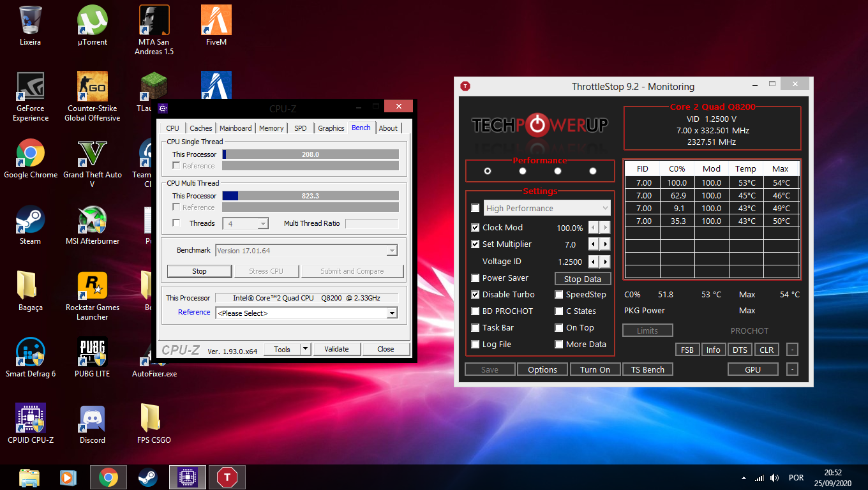Click the Steam icon in the taskbar
Viewport: 868px width, 490px height.
tap(148, 477)
